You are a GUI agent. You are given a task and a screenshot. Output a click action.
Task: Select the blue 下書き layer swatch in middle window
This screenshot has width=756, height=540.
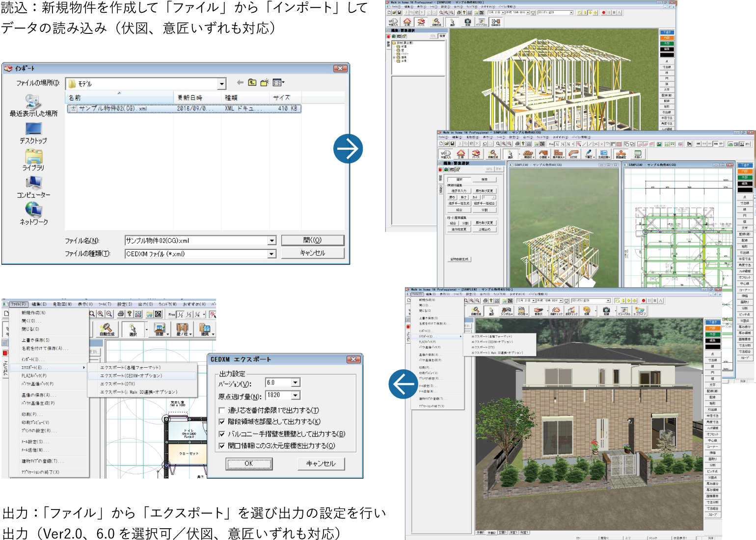click(745, 165)
